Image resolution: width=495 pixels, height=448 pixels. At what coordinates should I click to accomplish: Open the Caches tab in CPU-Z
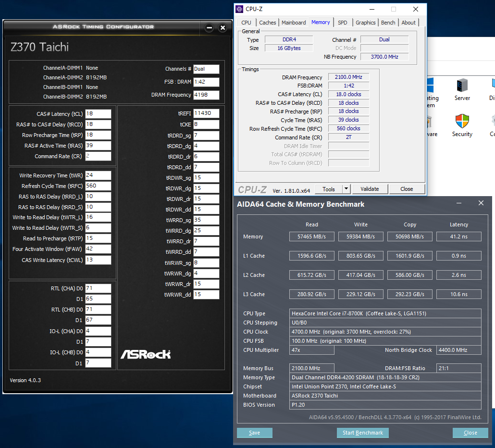[267, 23]
